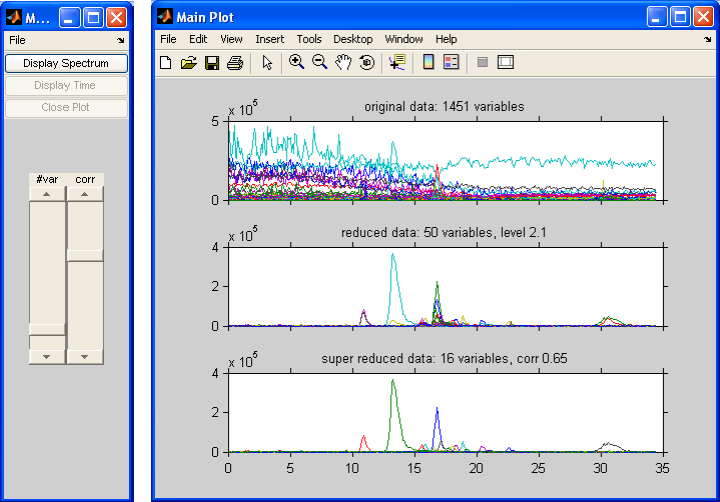Open the Help menu
This screenshot has height=502, width=720.
[446, 39]
